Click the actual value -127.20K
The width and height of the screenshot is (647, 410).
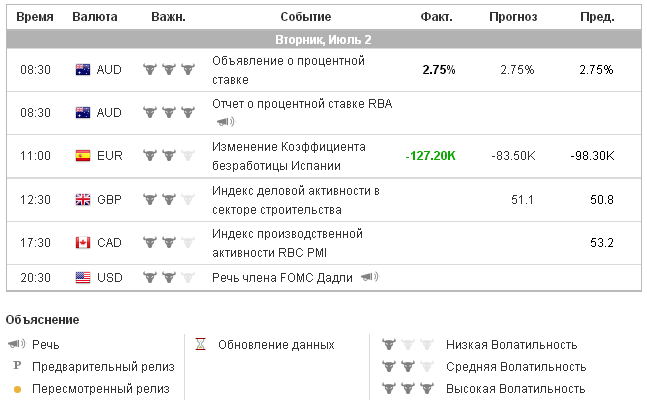point(431,156)
